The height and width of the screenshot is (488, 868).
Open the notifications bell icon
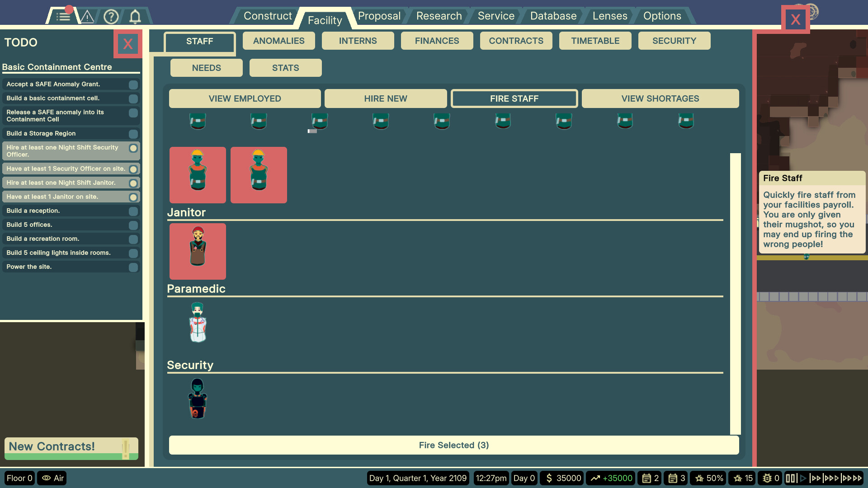pyautogui.click(x=135, y=16)
